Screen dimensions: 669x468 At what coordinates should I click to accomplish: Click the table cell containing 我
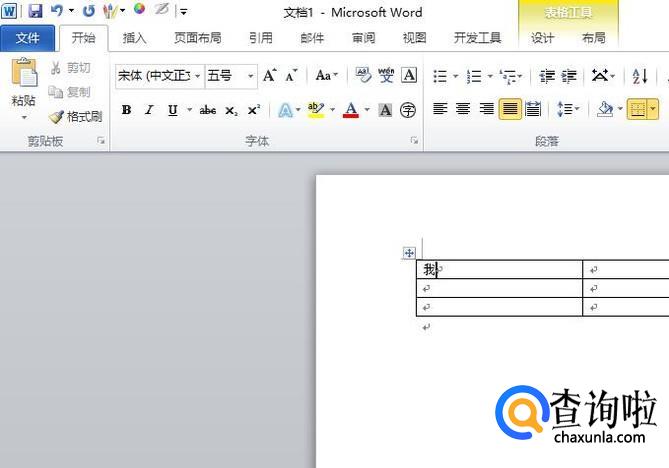(499, 270)
